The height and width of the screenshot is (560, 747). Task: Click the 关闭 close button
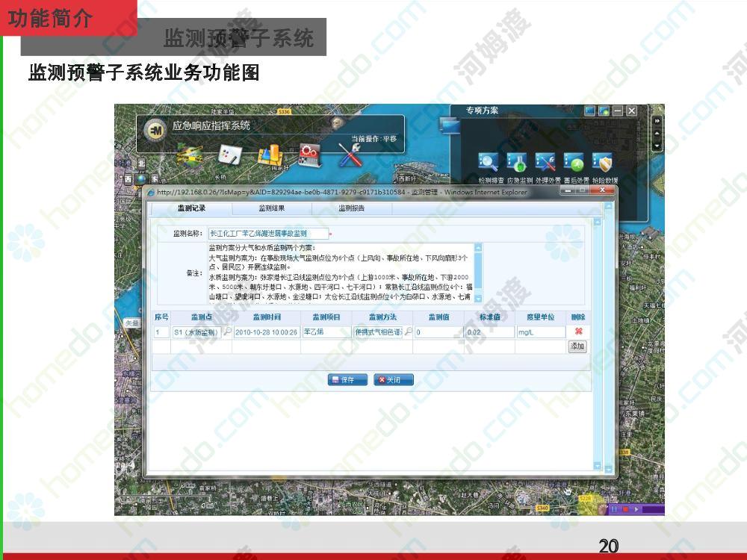click(393, 380)
